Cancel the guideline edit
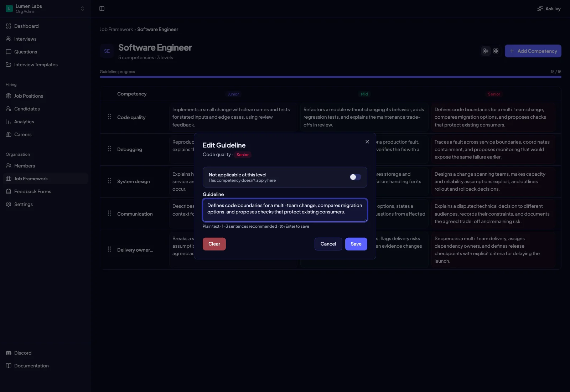The height and width of the screenshot is (392, 570). 328,244
